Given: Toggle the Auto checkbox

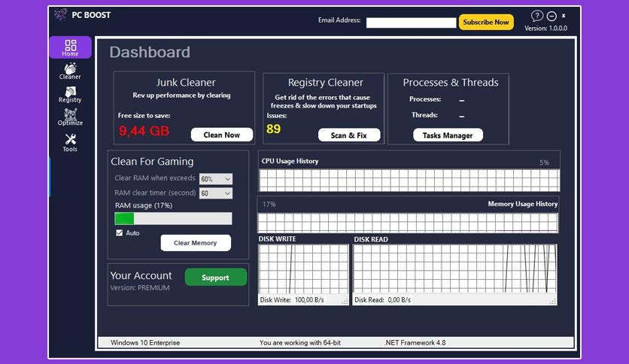Looking at the screenshot, I should 119,232.
